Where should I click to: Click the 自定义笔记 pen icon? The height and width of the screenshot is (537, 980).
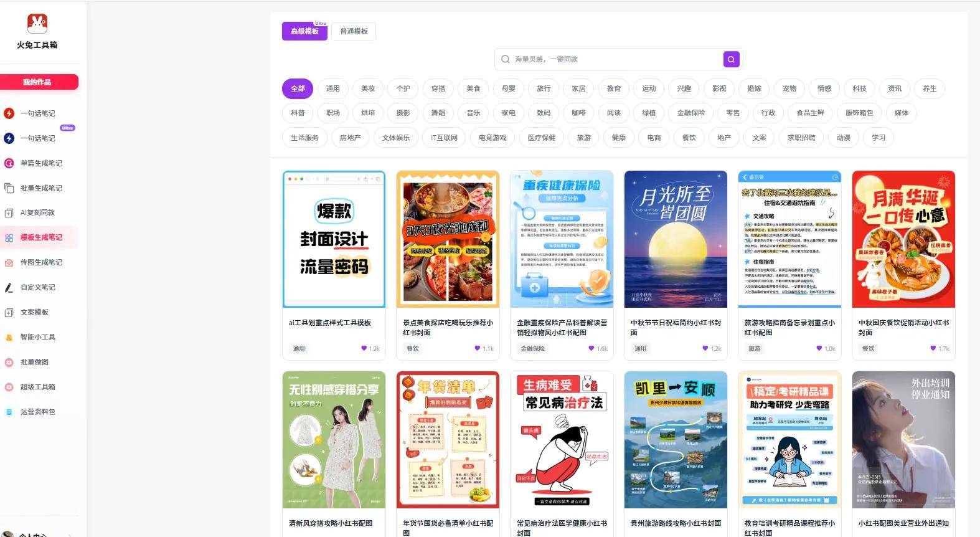tap(9, 288)
